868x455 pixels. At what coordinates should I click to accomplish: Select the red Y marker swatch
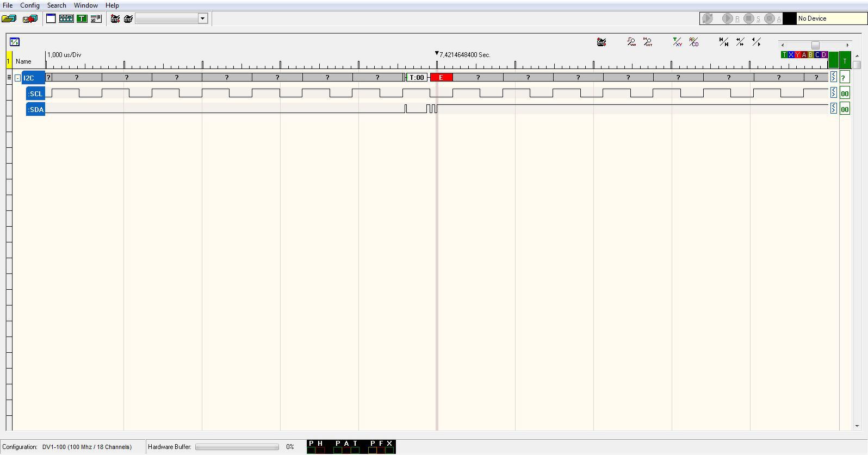click(798, 55)
